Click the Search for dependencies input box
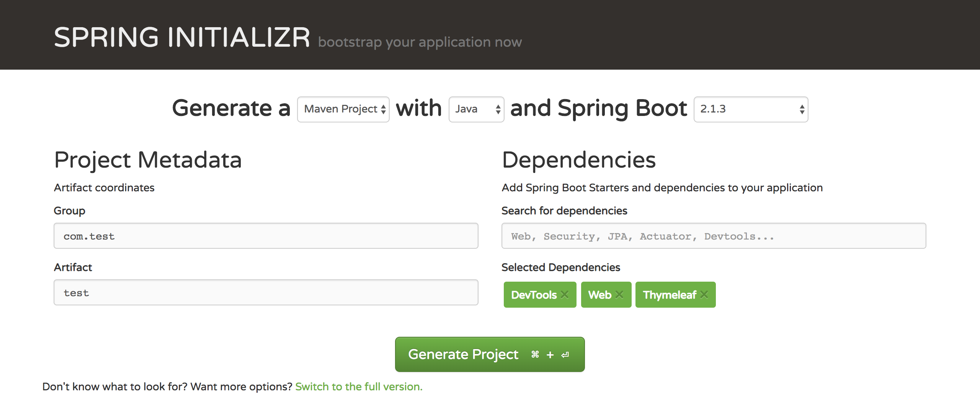 coord(714,236)
